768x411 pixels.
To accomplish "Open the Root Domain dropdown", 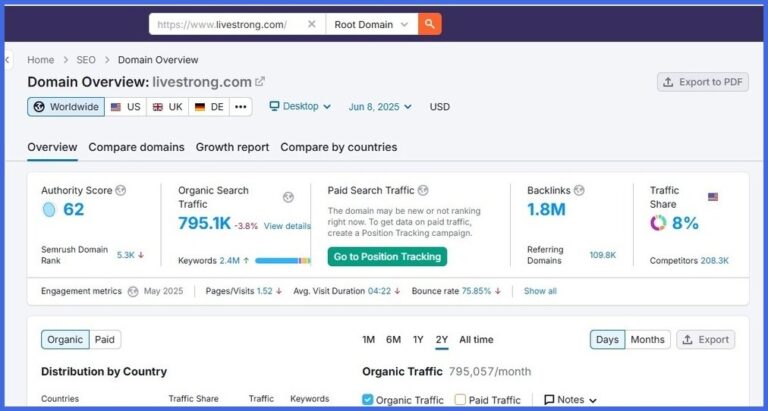I will [372, 24].
